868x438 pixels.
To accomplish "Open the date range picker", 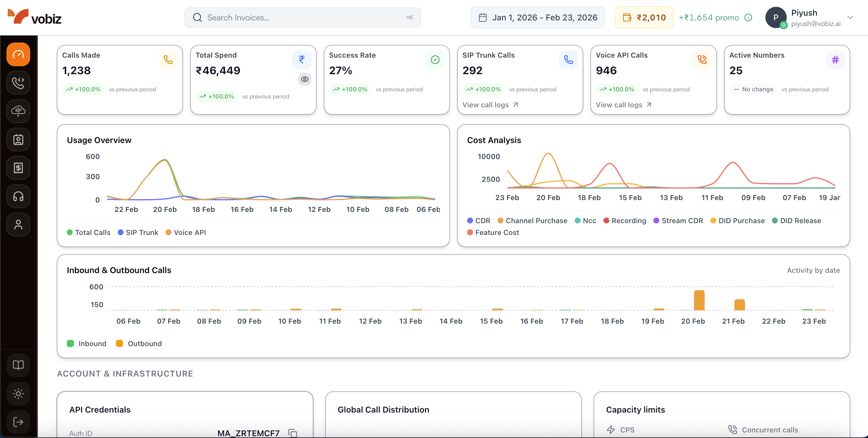I will pos(537,17).
